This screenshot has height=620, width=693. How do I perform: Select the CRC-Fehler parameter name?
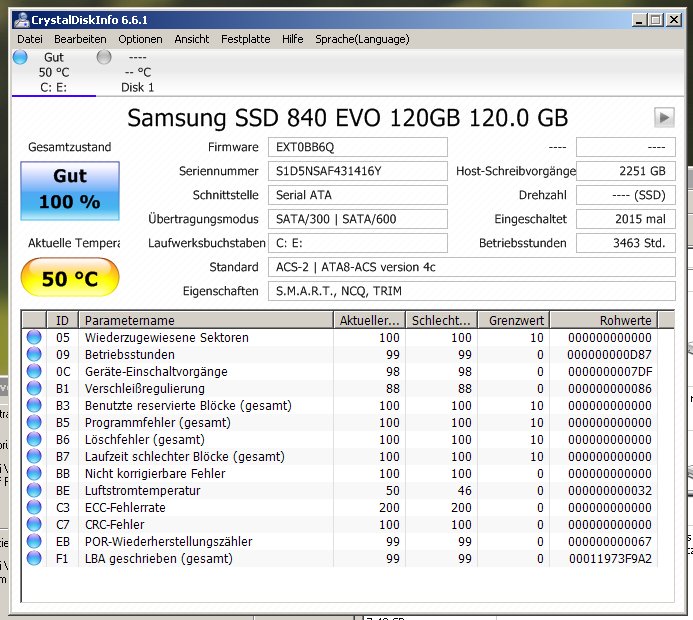click(114, 525)
